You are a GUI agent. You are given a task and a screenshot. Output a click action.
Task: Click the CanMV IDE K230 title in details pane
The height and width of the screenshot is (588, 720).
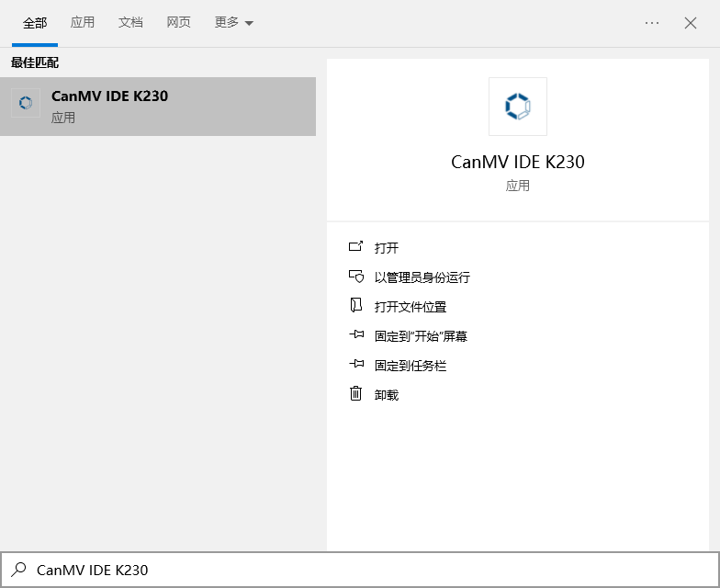click(x=518, y=162)
